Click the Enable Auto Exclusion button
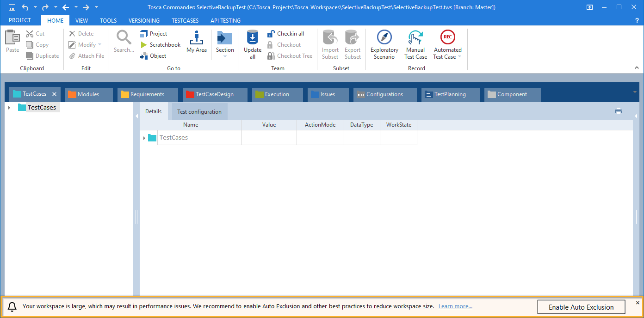Viewport: 644px width, 318px height. [581, 307]
